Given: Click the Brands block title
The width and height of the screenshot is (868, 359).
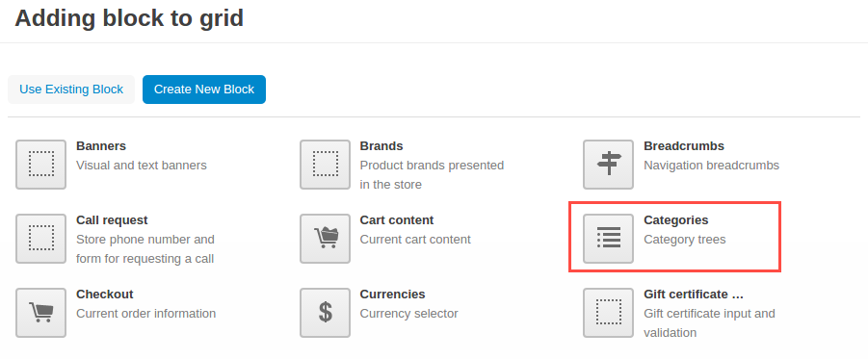Looking at the screenshot, I should tap(381, 146).
